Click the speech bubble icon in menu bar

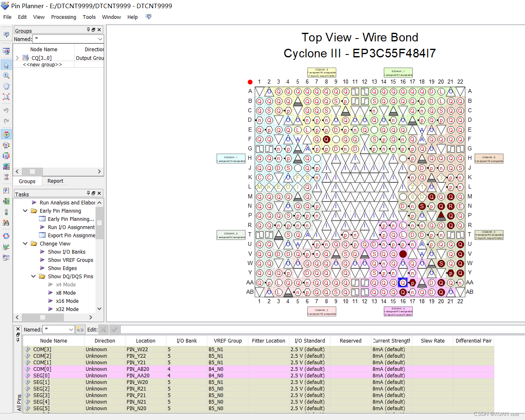tap(148, 17)
